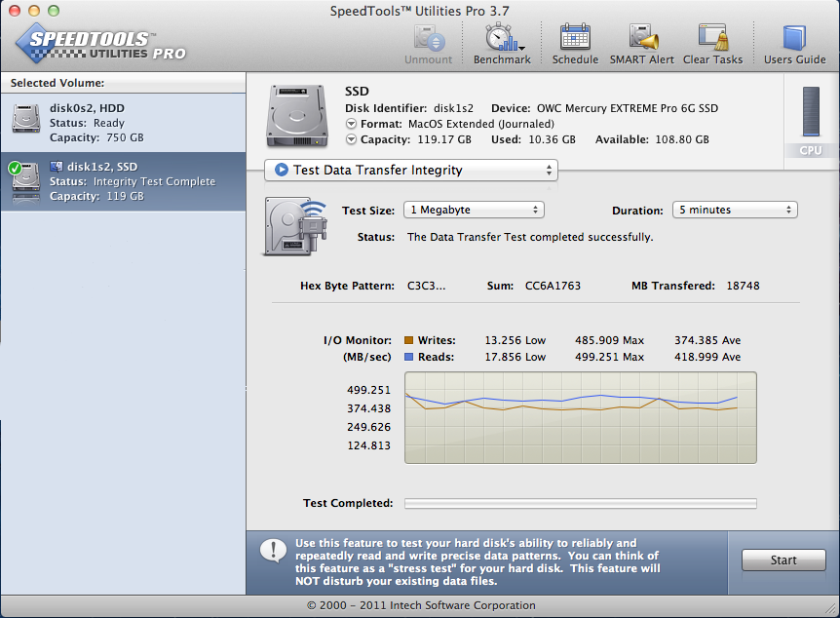Screen dimensions: 840x618
Task: Click the green zoom window button
Action: [53, 11]
